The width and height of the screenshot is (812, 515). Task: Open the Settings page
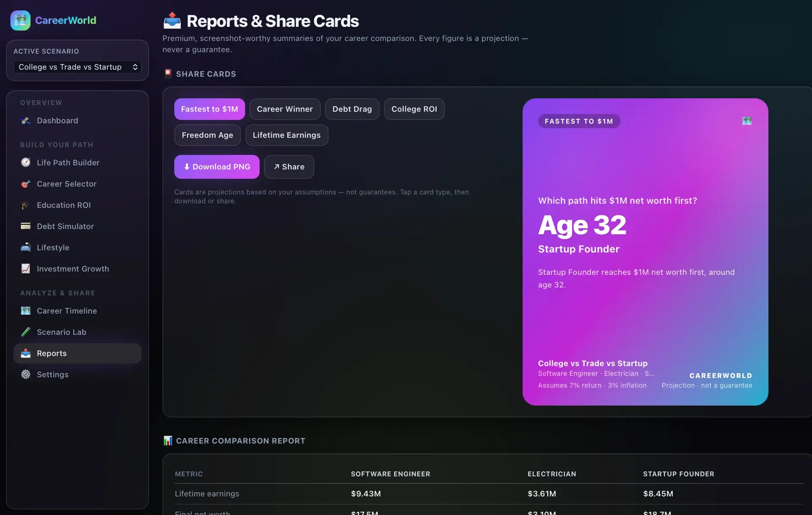pyautogui.click(x=77, y=374)
